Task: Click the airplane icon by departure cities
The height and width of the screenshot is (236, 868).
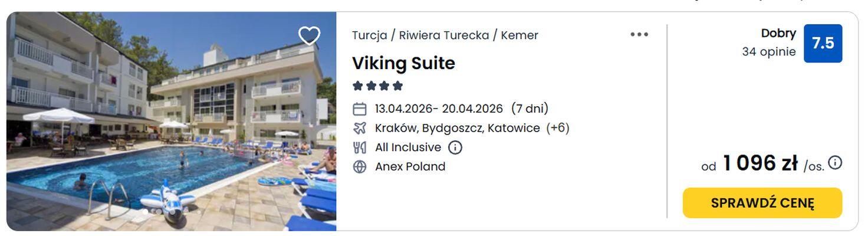Action: point(360,128)
